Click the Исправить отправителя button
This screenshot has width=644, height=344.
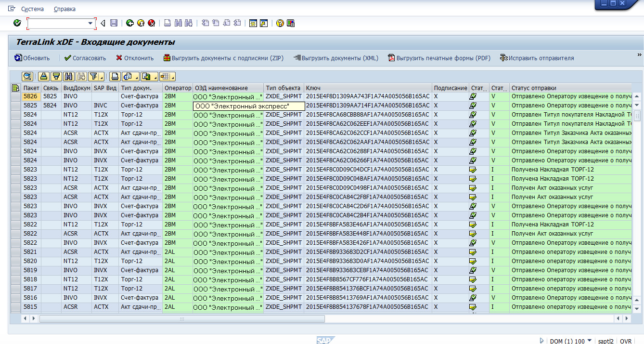537,58
